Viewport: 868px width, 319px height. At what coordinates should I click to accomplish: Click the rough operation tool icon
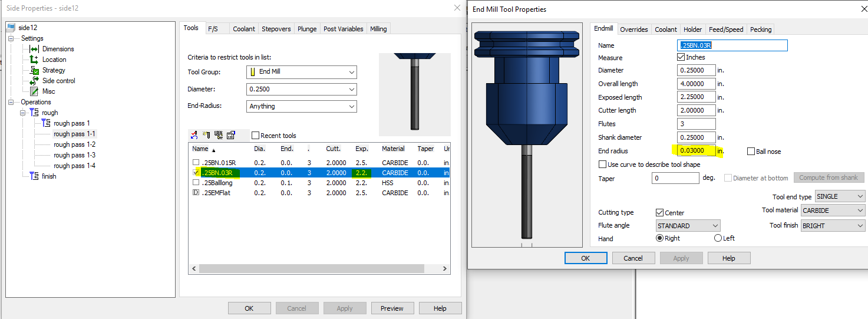click(34, 113)
